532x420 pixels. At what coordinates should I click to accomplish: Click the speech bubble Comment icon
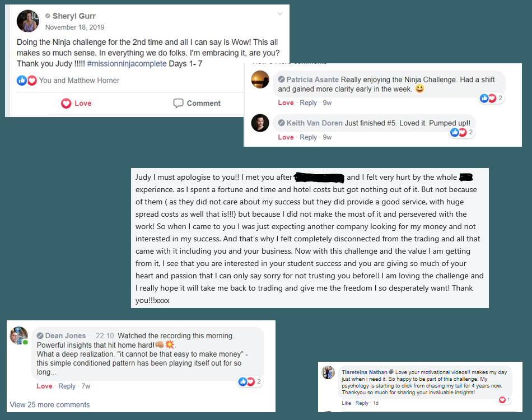click(179, 103)
